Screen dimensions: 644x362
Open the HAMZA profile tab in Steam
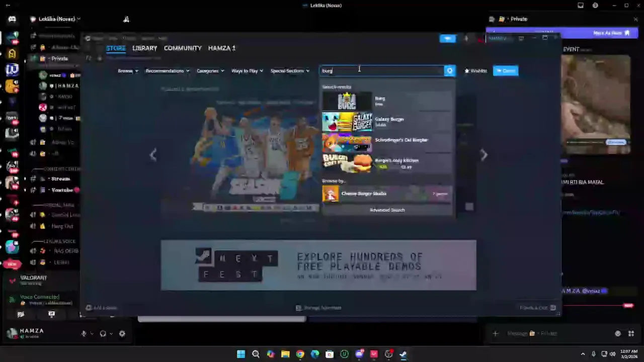click(222, 48)
